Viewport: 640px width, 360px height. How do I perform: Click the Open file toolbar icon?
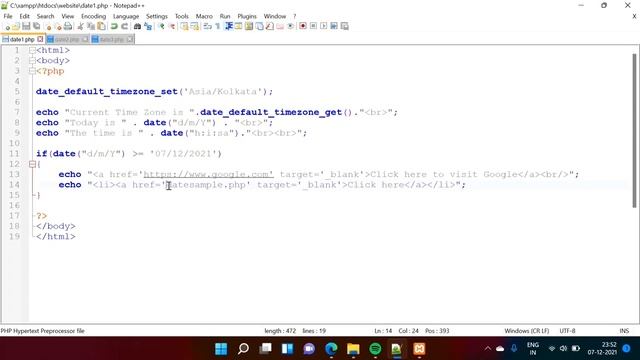pyautogui.click(x=16, y=27)
